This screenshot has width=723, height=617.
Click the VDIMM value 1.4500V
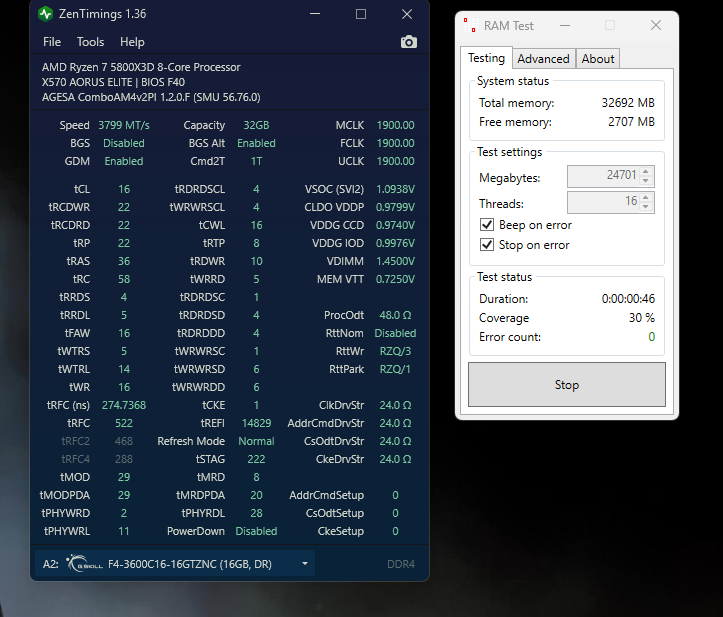point(395,261)
